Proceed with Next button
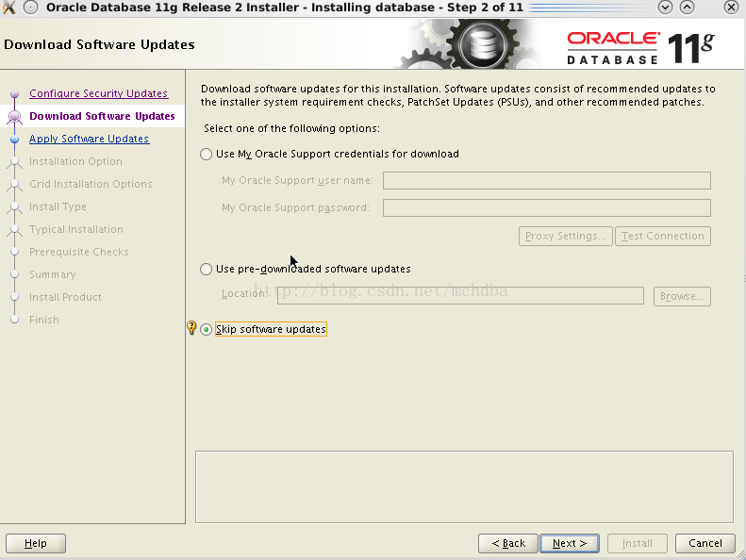The height and width of the screenshot is (560, 746). click(570, 543)
